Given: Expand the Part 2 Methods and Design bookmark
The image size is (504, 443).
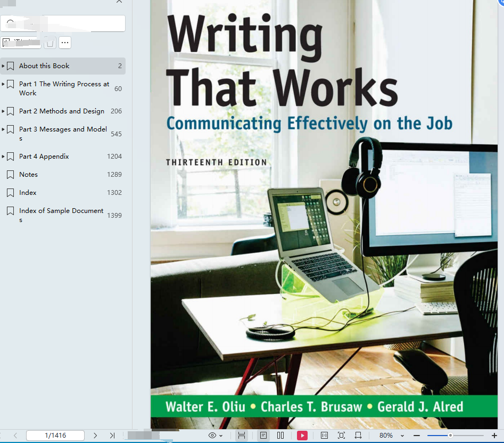Looking at the screenshot, I should coord(3,111).
